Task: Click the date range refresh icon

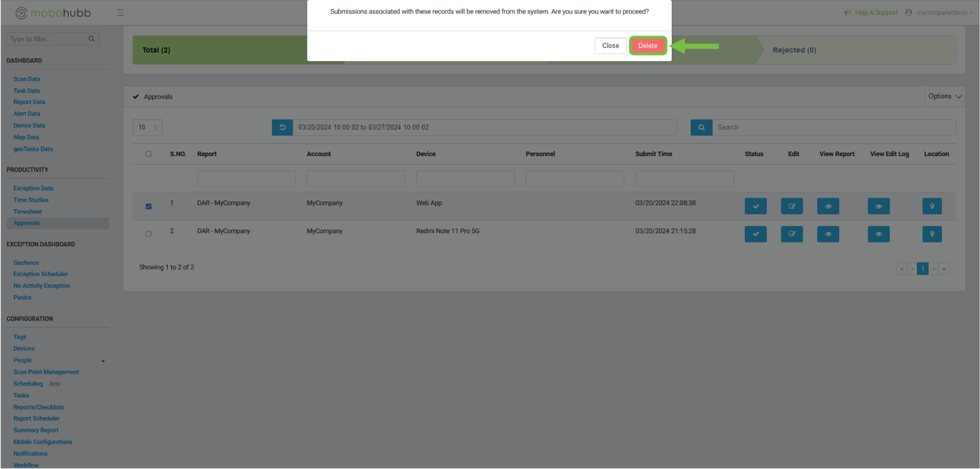Action: click(x=282, y=127)
